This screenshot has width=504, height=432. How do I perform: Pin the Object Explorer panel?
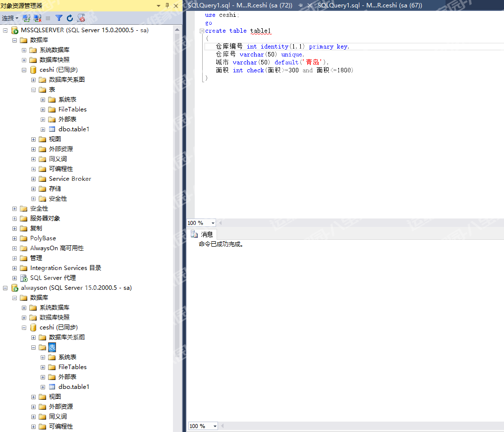[167, 5]
